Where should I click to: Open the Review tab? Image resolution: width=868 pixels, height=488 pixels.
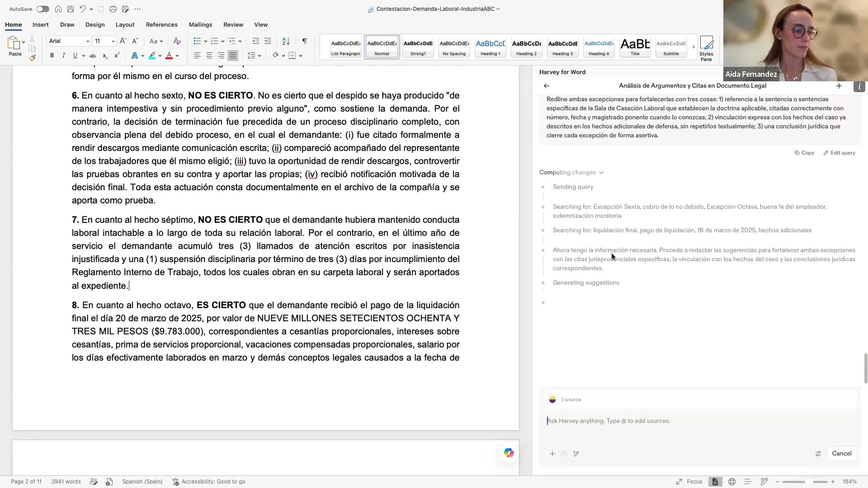[x=233, y=24]
